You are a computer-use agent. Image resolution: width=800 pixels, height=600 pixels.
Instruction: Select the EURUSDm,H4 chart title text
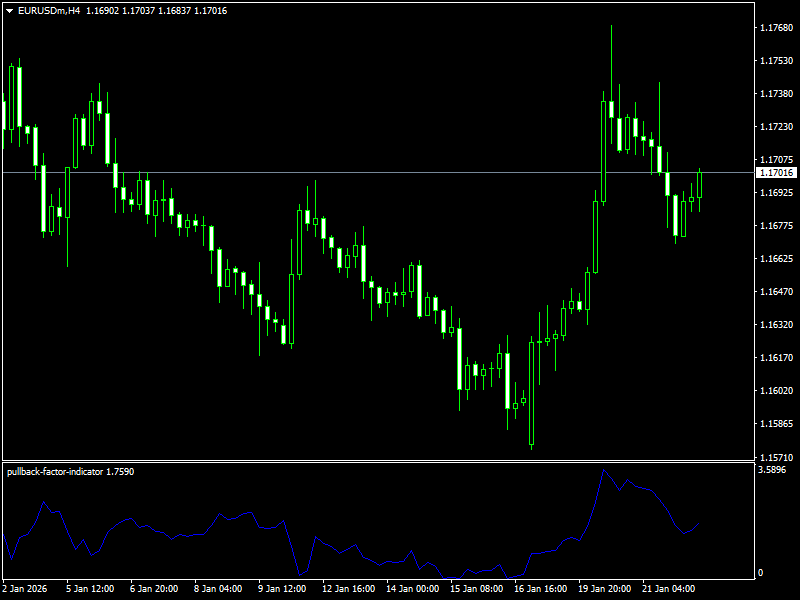tap(49, 11)
